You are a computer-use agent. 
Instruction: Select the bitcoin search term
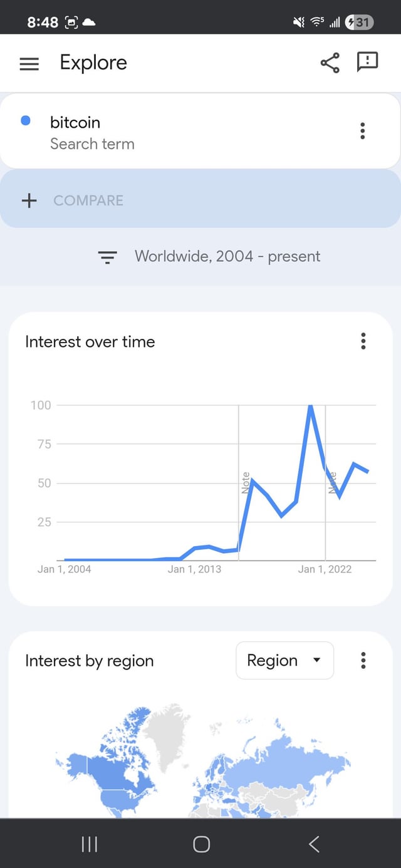click(75, 122)
